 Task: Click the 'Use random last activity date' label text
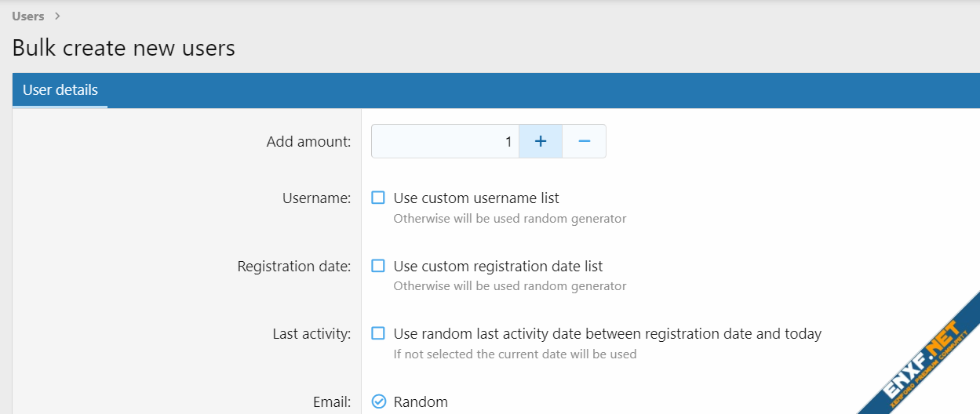tap(607, 333)
